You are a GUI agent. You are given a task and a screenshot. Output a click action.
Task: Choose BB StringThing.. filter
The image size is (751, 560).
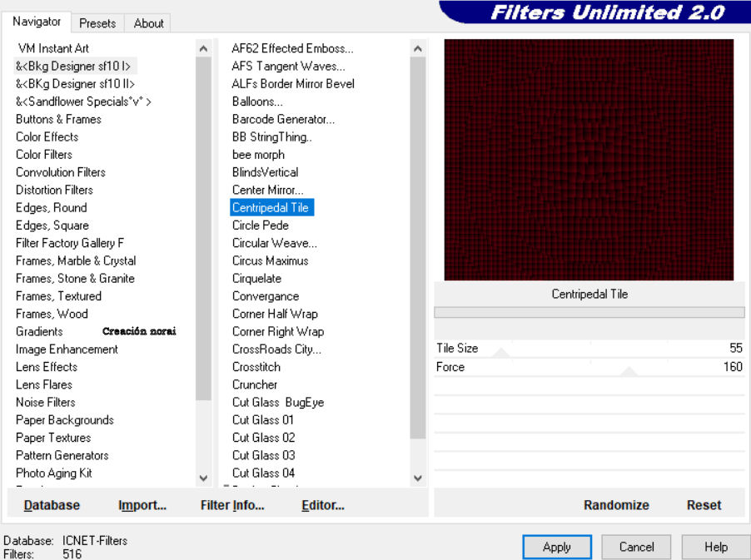click(271, 137)
